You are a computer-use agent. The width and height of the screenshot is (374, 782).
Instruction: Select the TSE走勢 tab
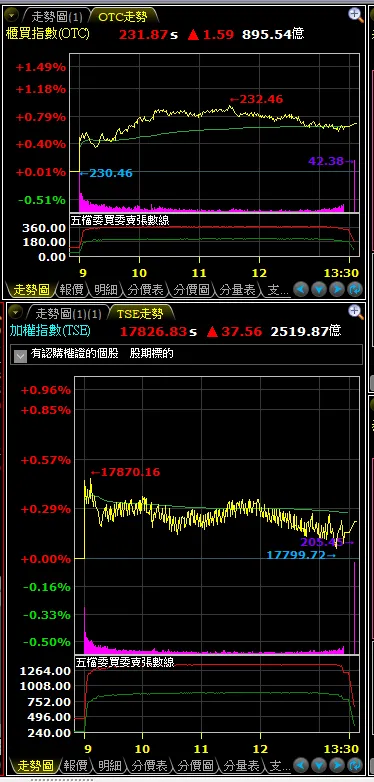[140, 313]
